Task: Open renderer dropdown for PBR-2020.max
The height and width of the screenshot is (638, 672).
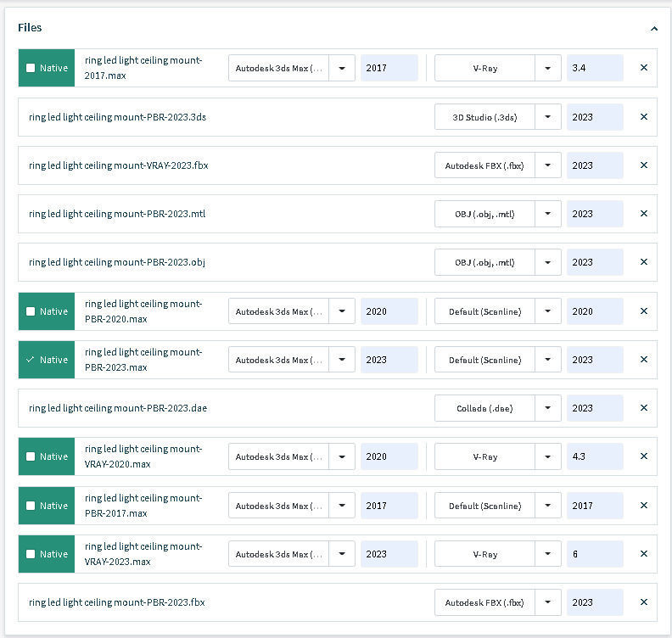Action: click(548, 311)
